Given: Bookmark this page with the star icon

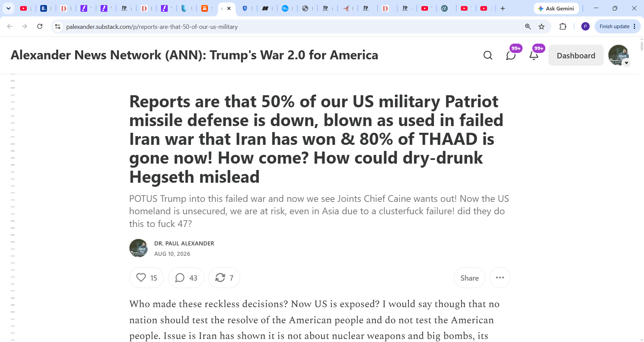Looking at the screenshot, I should 542,26.
